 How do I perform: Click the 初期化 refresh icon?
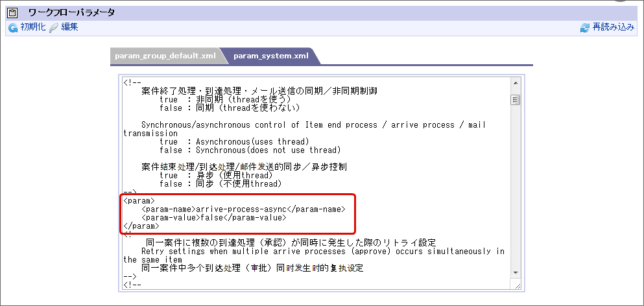(13, 29)
